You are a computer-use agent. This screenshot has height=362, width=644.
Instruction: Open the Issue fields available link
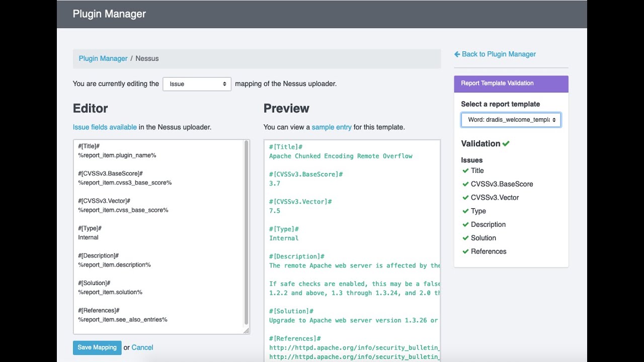105,127
